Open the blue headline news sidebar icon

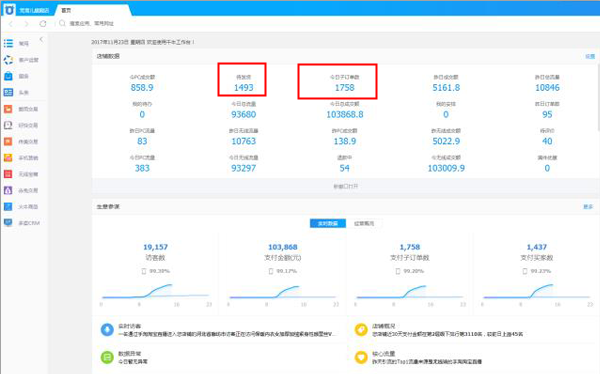pos(8,92)
